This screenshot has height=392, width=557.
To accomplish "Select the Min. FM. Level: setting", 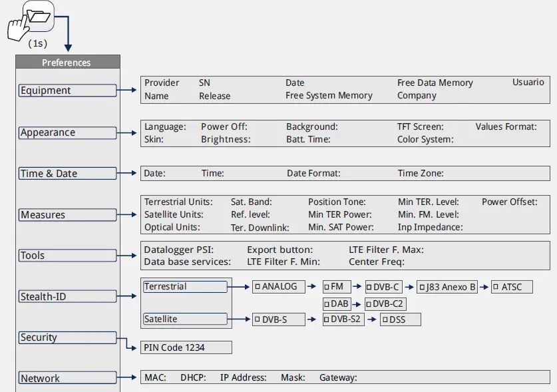I will click(x=429, y=215).
